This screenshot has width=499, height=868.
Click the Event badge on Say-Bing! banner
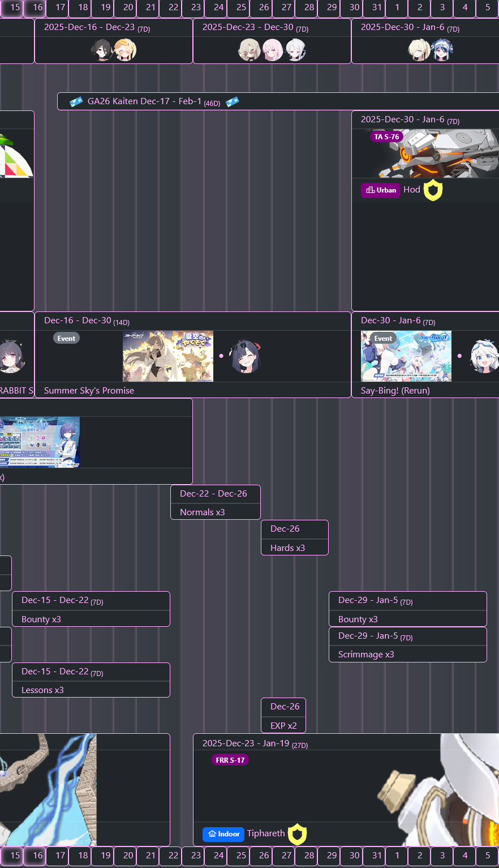[x=383, y=338]
